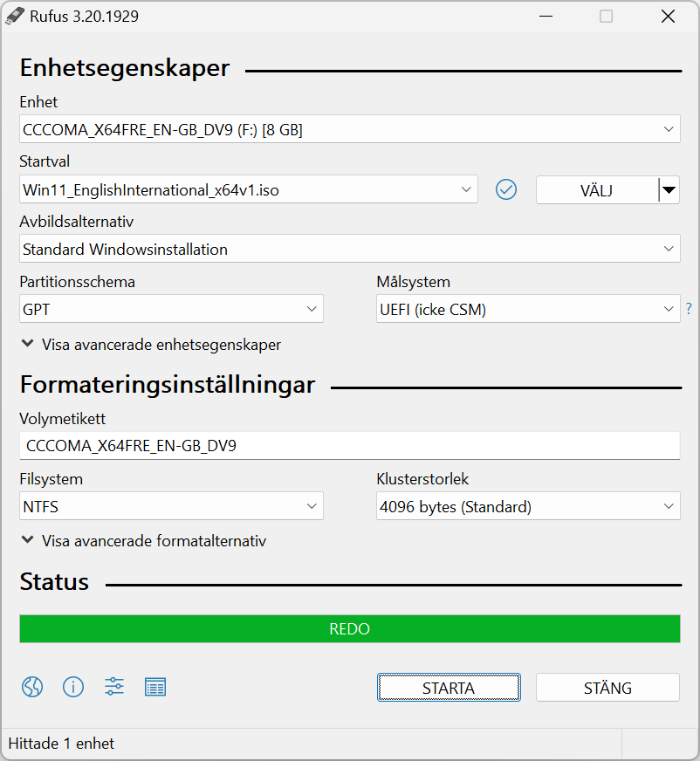The image size is (700, 761).
Task: Open the Partitionsschema GPT dropdown
Action: click(171, 309)
